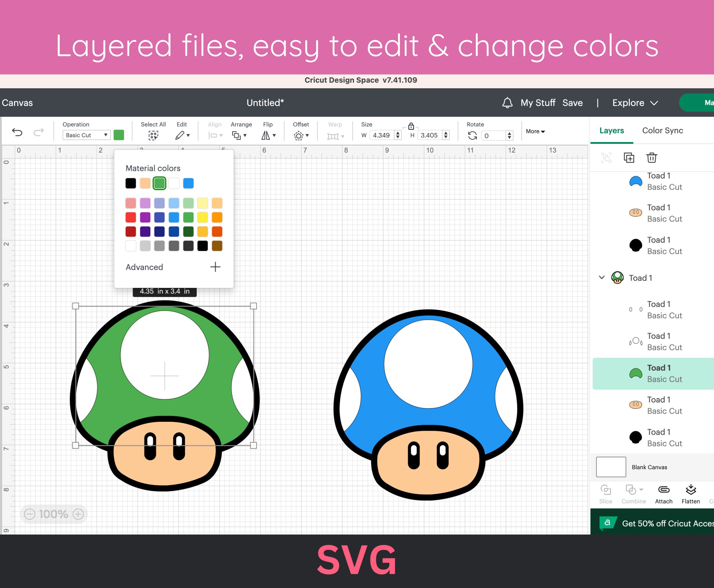Collapse the Toad 1 layer group

point(602,277)
